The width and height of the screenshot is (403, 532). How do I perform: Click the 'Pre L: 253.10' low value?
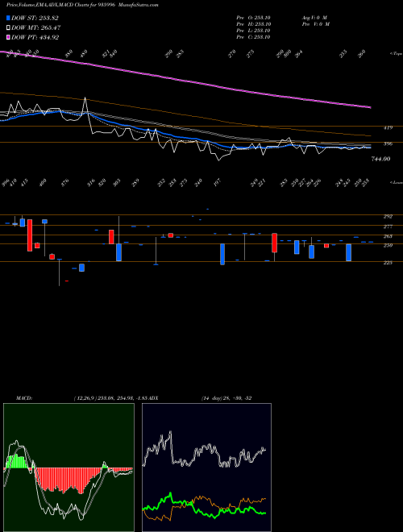tap(253, 31)
